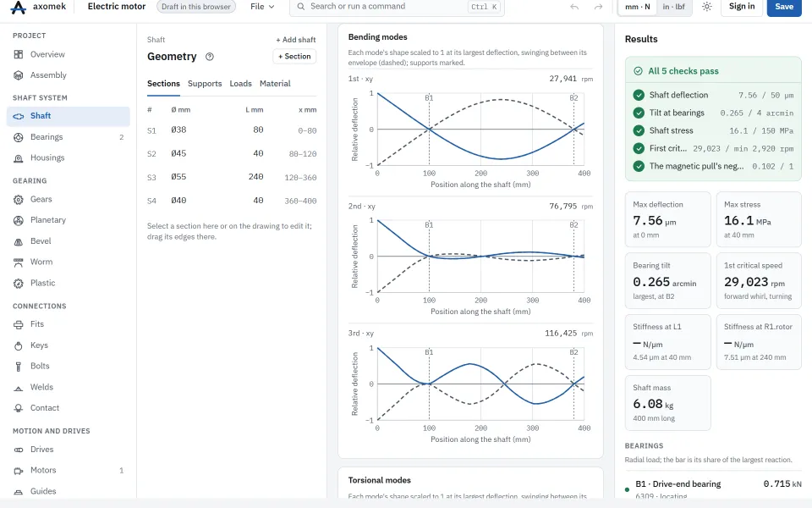
Task: Open the Bevel gear icon
Action: 18,241
